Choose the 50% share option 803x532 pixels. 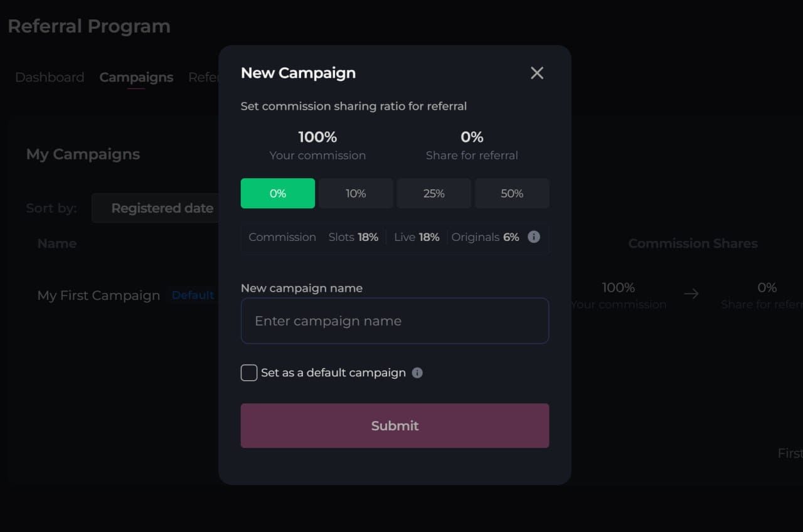click(x=512, y=193)
